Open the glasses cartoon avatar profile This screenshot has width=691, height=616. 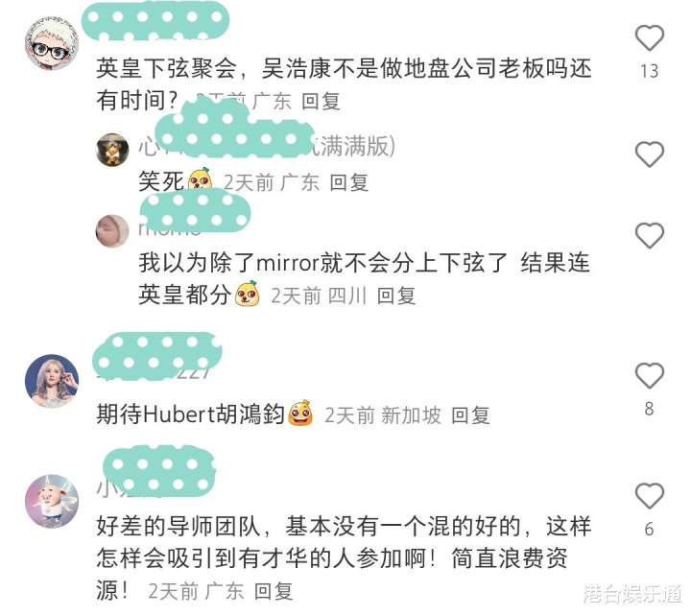coord(52,44)
